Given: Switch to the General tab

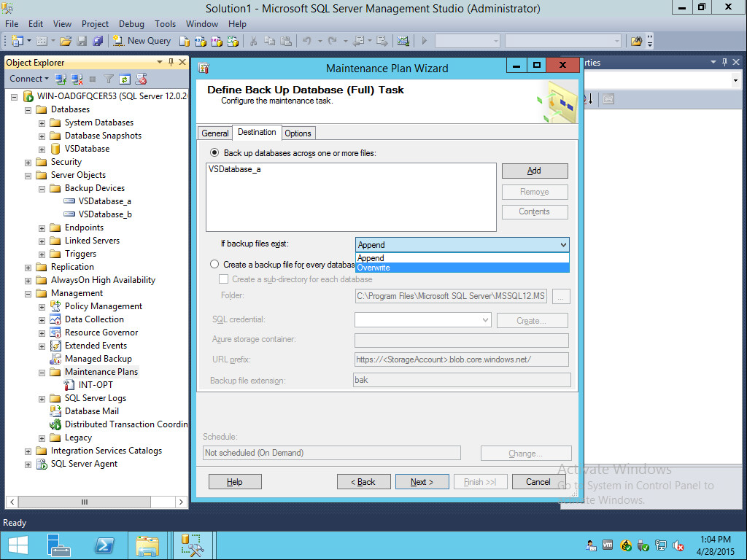Looking at the screenshot, I should pos(215,133).
